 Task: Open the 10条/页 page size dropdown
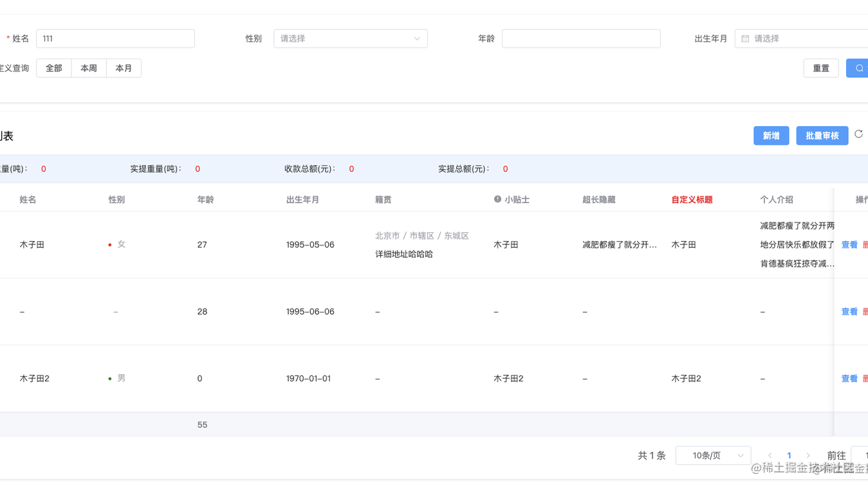tap(713, 455)
